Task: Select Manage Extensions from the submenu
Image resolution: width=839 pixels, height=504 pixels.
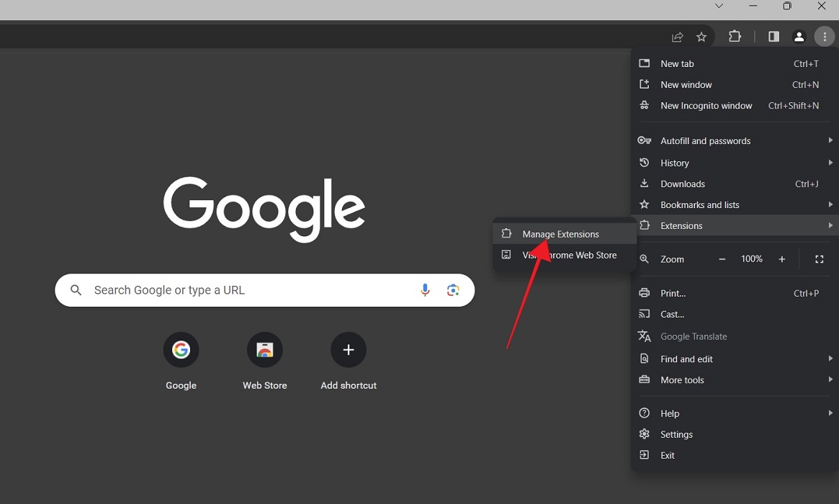Action: 561,233
